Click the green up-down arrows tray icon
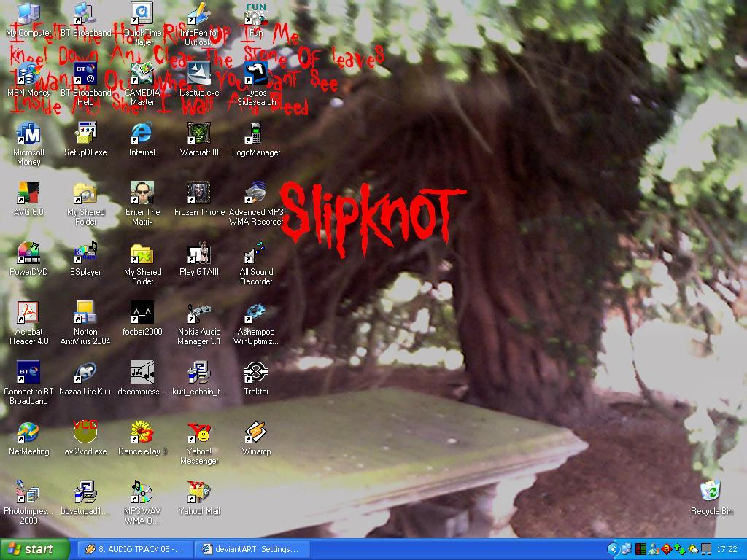 click(680, 550)
